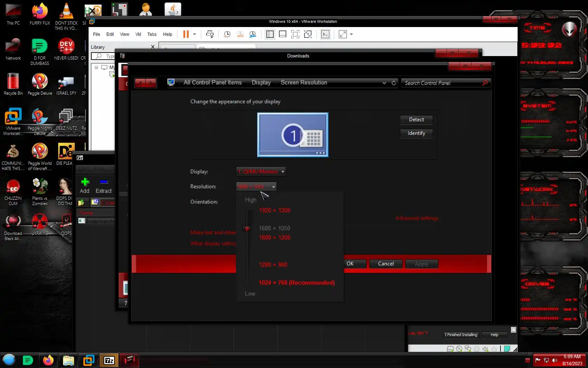Confirm with the OK button
Image resolution: width=588 pixels, height=368 pixels.
point(355,264)
